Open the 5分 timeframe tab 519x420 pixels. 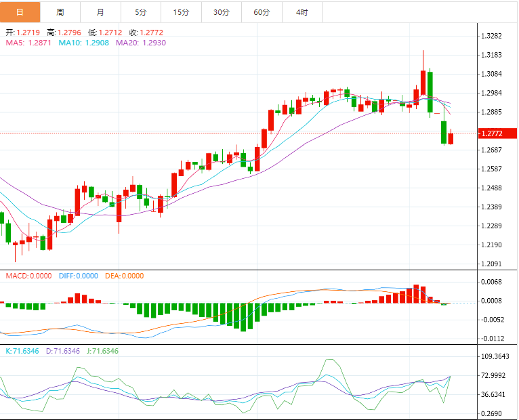(x=141, y=12)
